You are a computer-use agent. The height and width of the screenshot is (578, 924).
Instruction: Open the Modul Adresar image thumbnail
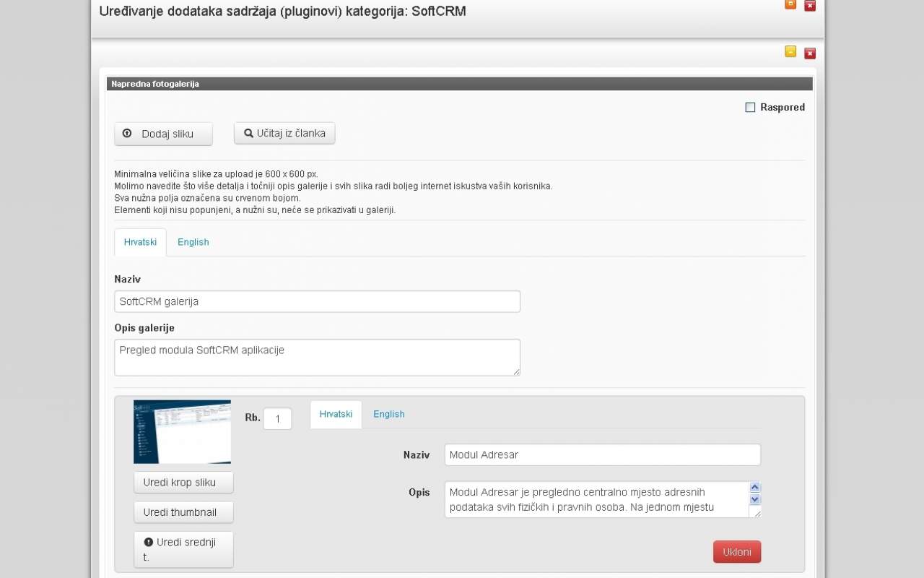click(182, 431)
